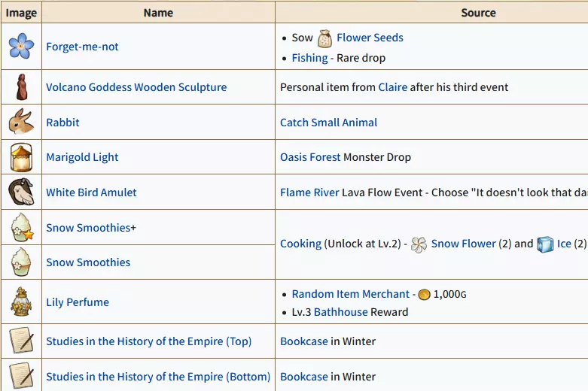The width and height of the screenshot is (588, 391).
Task: Go to the Oasis Forest page
Action: point(309,157)
